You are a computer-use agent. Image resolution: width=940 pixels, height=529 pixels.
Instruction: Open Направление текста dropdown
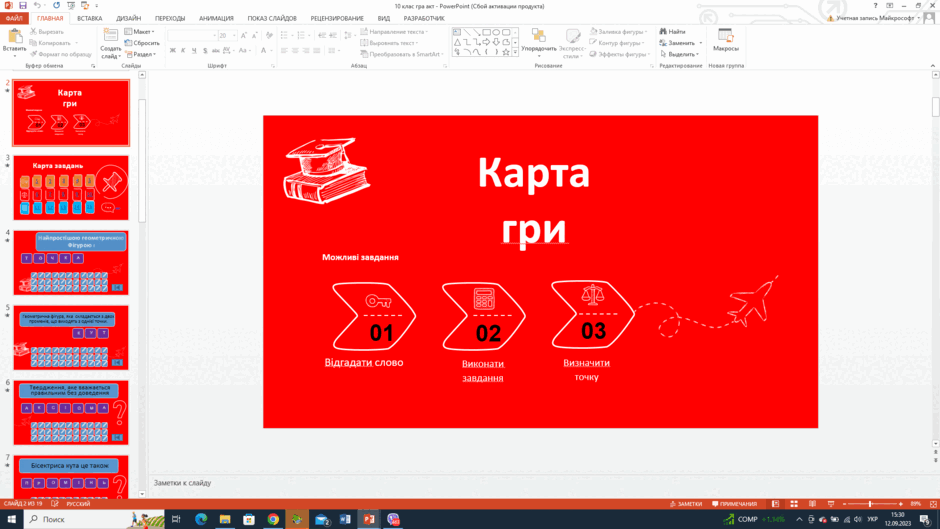coord(394,31)
